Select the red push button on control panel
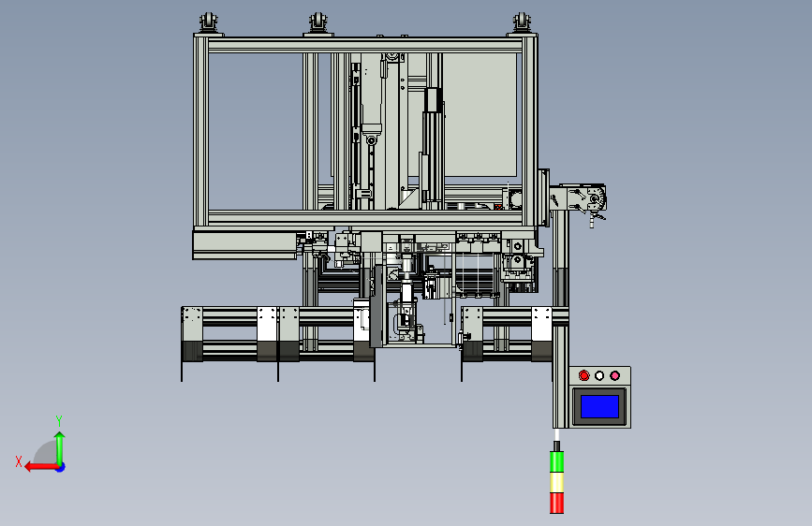812x526 pixels. click(583, 375)
